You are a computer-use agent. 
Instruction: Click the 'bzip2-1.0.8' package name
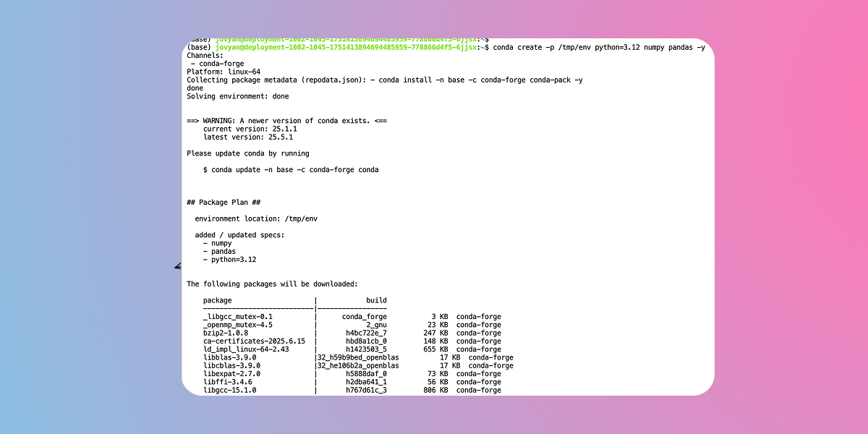(226, 333)
